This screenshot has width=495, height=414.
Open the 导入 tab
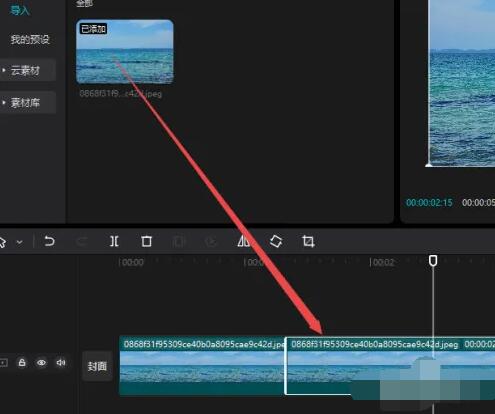coord(20,11)
